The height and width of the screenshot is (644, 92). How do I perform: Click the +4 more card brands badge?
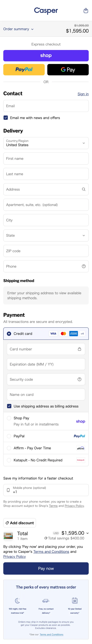[82, 334]
